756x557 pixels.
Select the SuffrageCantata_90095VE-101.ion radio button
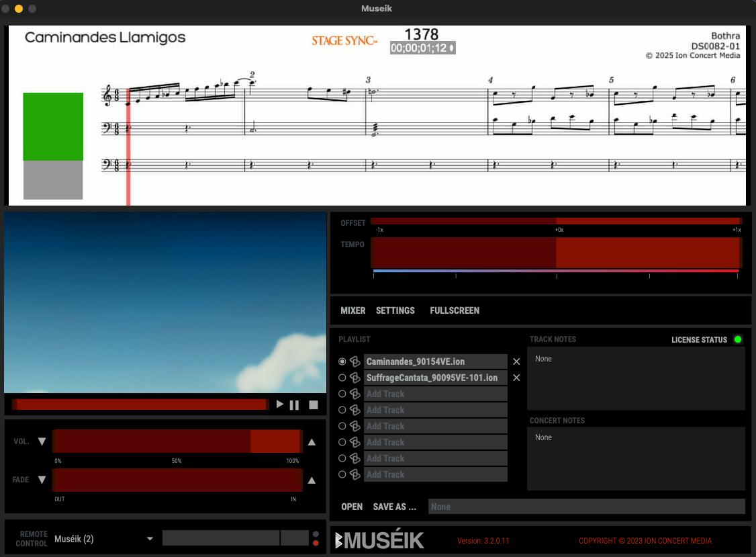click(x=342, y=378)
